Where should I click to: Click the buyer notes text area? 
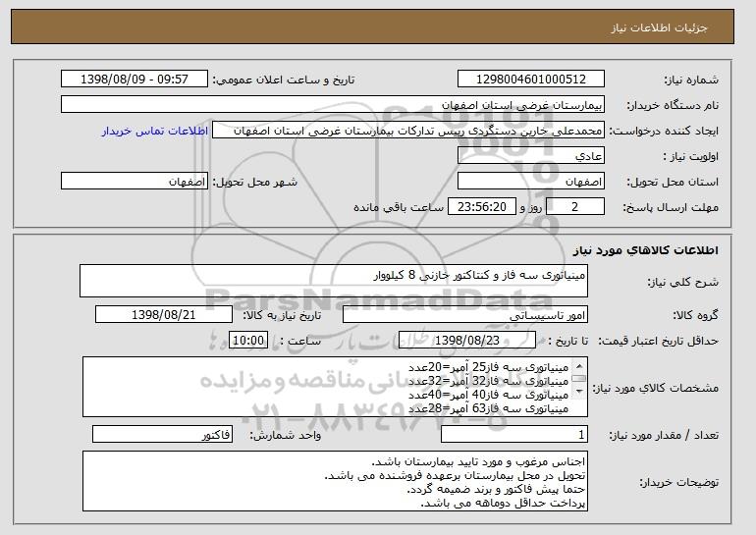click(x=335, y=481)
